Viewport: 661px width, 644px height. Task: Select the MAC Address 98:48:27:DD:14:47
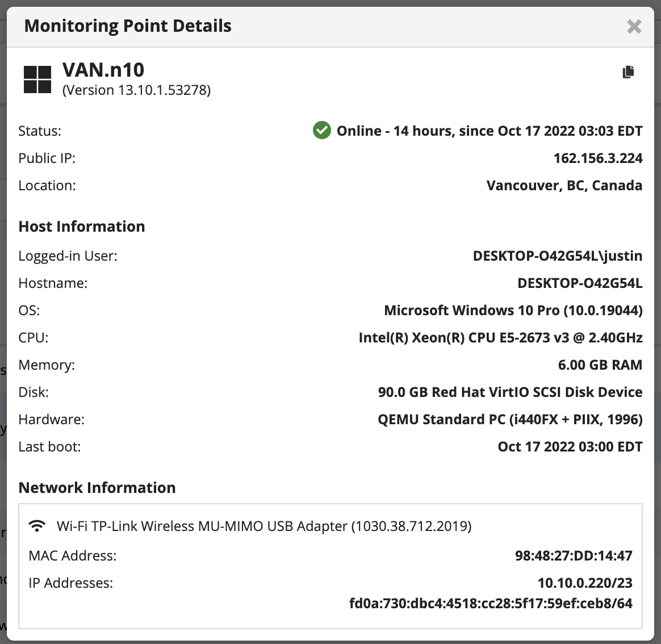click(x=574, y=555)
